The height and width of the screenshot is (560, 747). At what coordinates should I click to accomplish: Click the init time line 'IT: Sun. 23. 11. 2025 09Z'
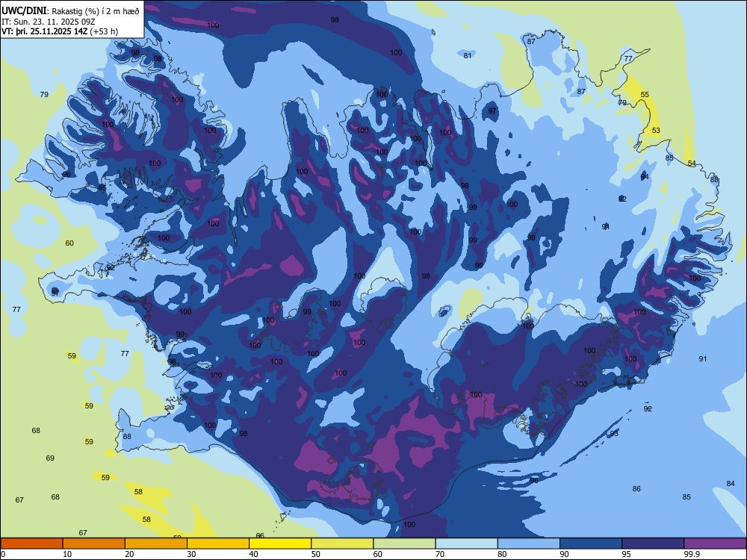49,22
